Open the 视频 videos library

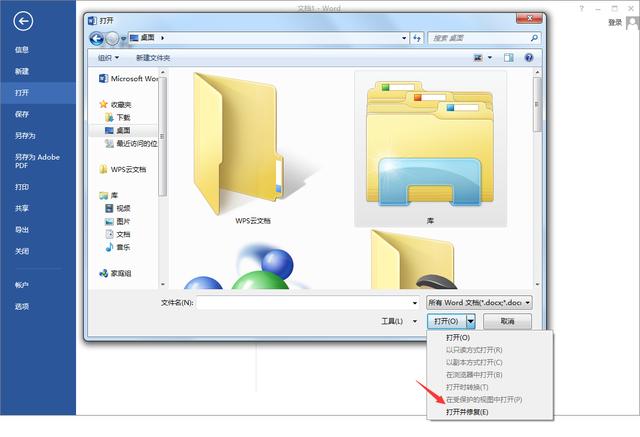pos(118,209)
